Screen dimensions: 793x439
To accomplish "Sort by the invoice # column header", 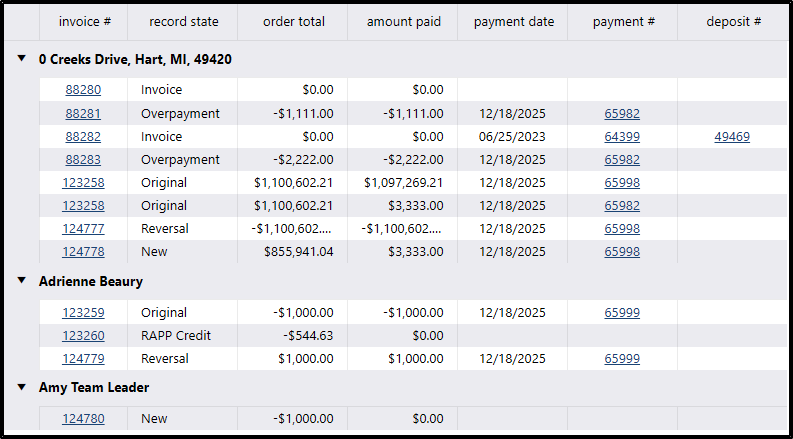I will tap(84, 22).
